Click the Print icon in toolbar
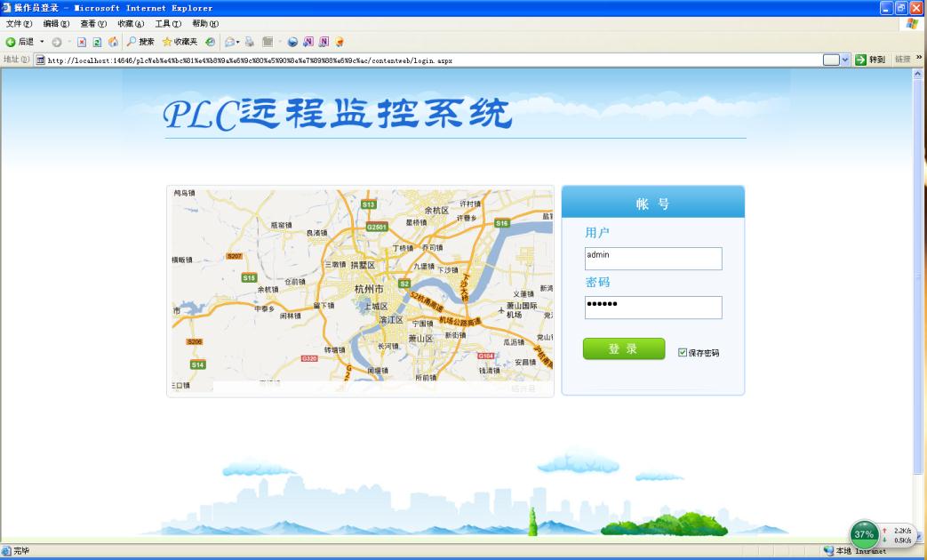This screenshot has height=560, width=927. [x=250, y=42]
